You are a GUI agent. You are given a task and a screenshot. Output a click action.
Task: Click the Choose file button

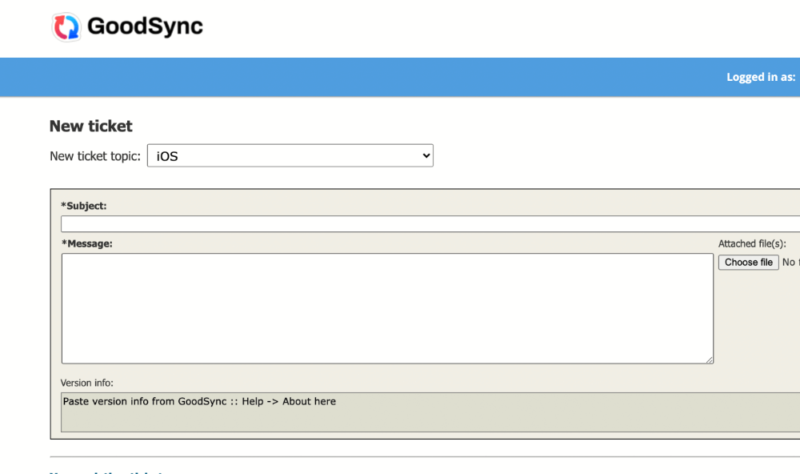click(x=748, y=262)
